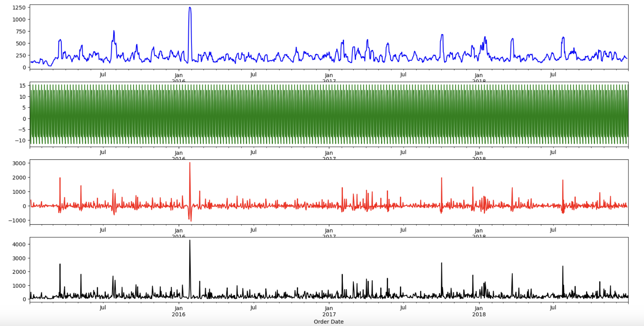The height and width of the screenshot is (326, 644).
Task: Click the first 'Jul' label below the blue plot
Action: click(103, 75)
